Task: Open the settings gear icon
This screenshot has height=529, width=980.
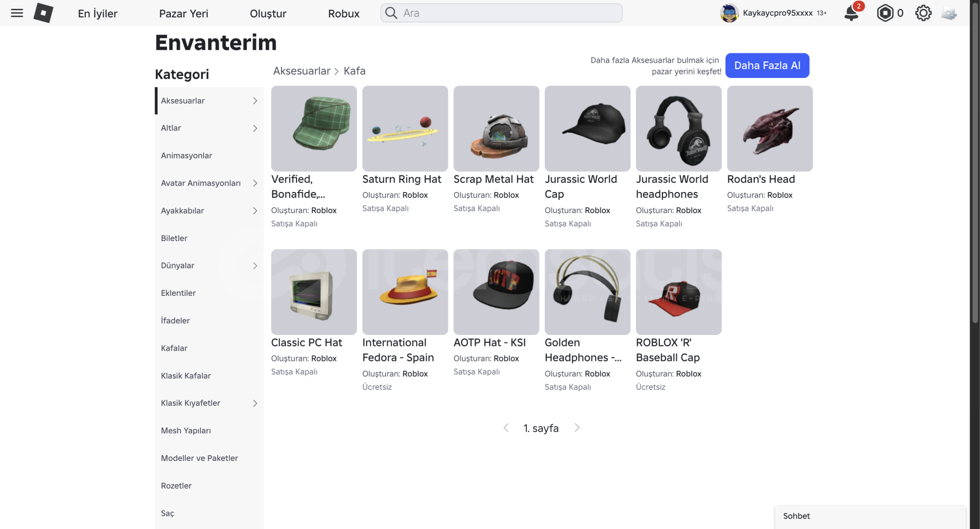Action: click(x=923, y=13)
